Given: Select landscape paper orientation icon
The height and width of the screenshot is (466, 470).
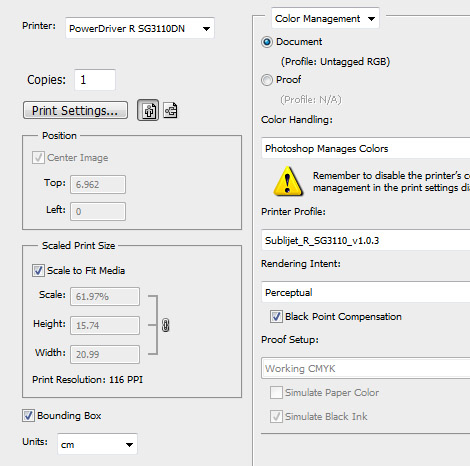Looking at the screenshot, I should tap(170, 110).
